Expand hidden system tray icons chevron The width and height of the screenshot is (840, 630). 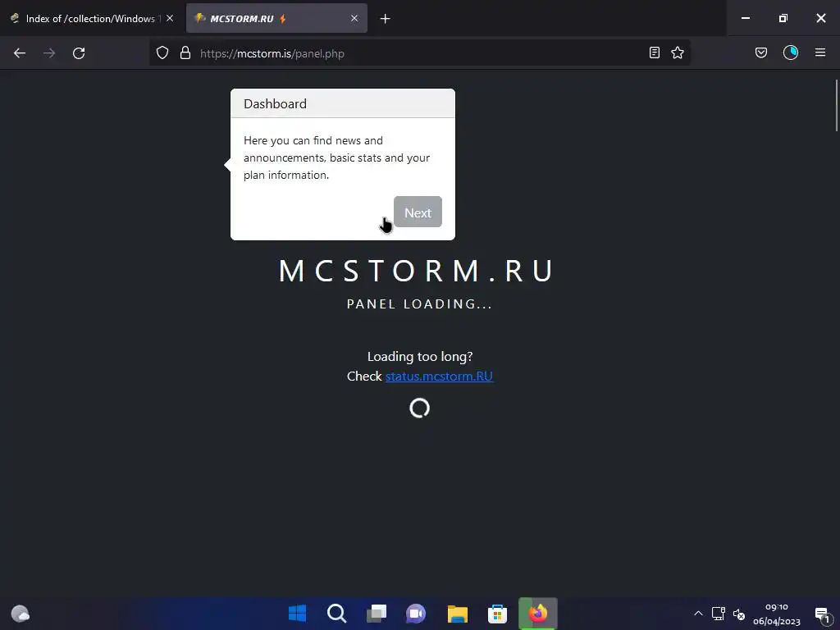(x=698, y=614)
